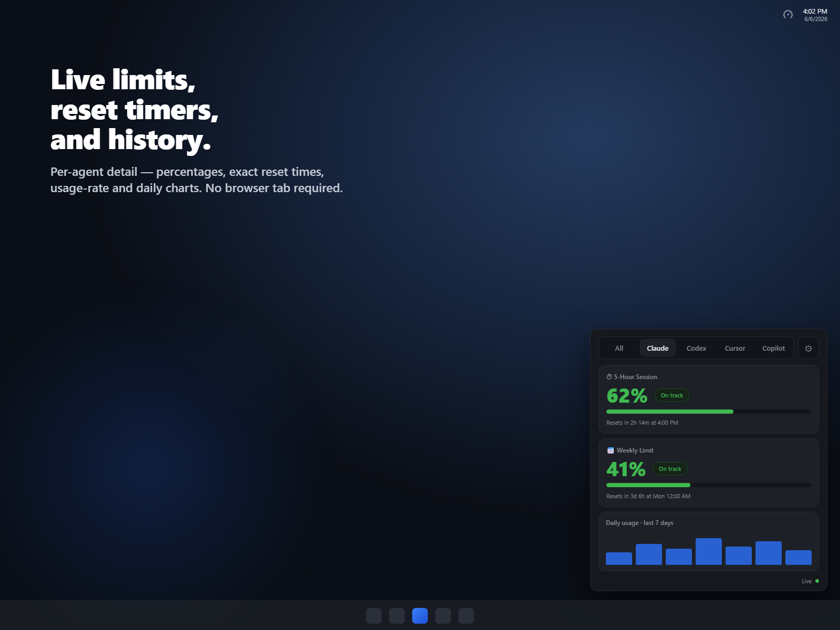The image size is (840, 630).
Task: Click 'Resets in 2h 14m at 4:00 PM'
Action: pos(642,423)
